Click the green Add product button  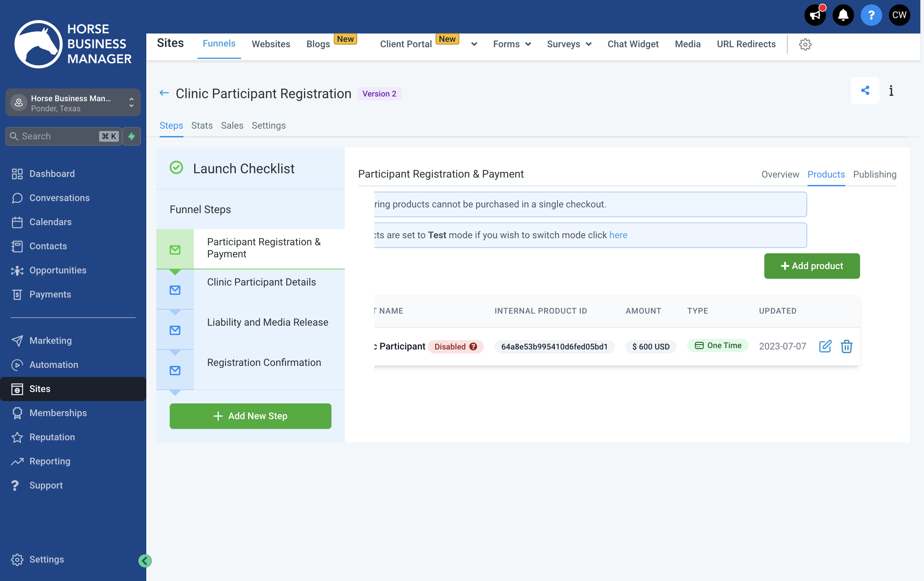tap(812, 266)
